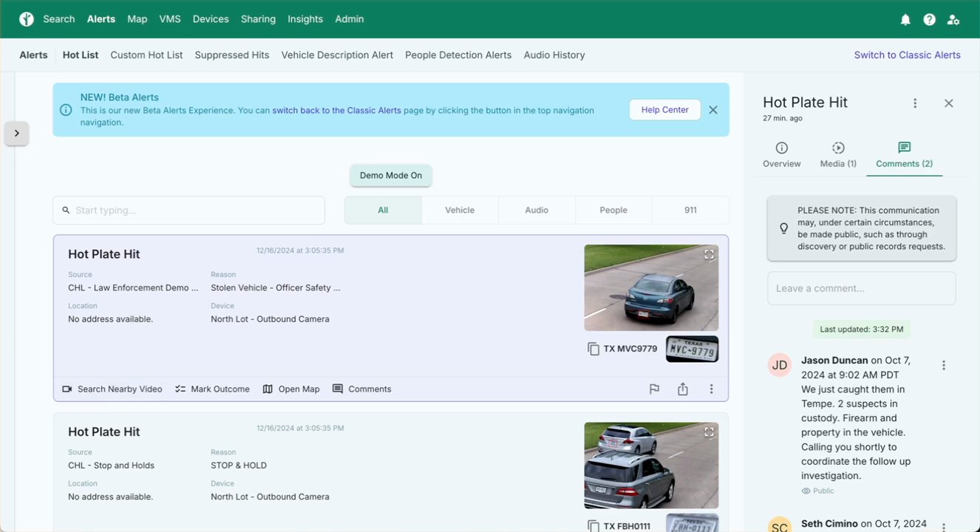Click Mark Outcome on first hit
The image size is (980, 532).
213,389
